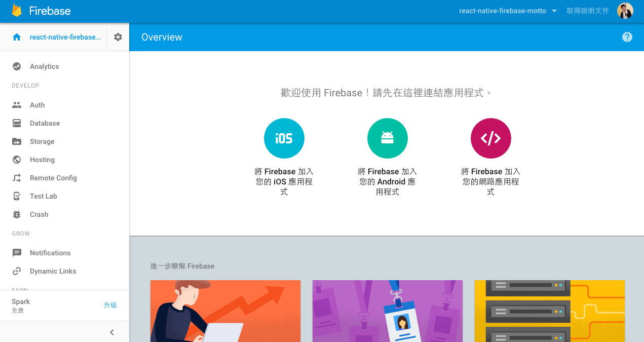Click the Android app circle icon
644x342 pixels.
(x=387, y=138)
